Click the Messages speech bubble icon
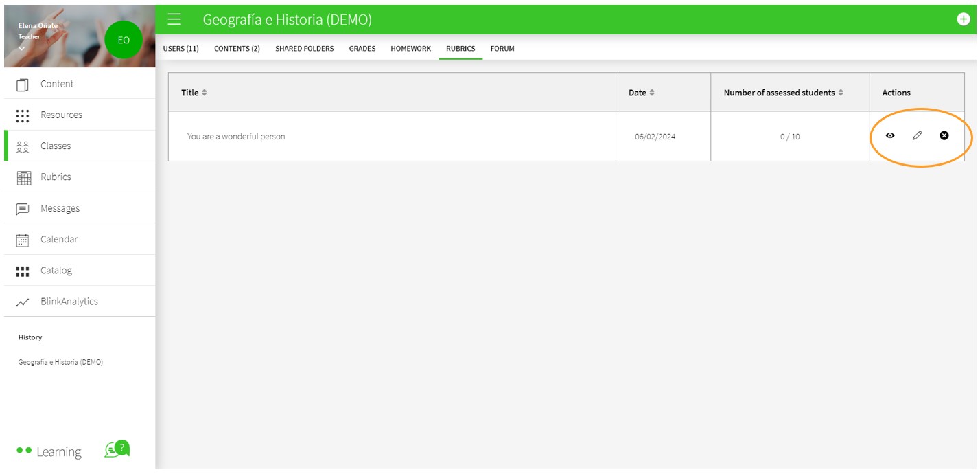 pos(23,209)
